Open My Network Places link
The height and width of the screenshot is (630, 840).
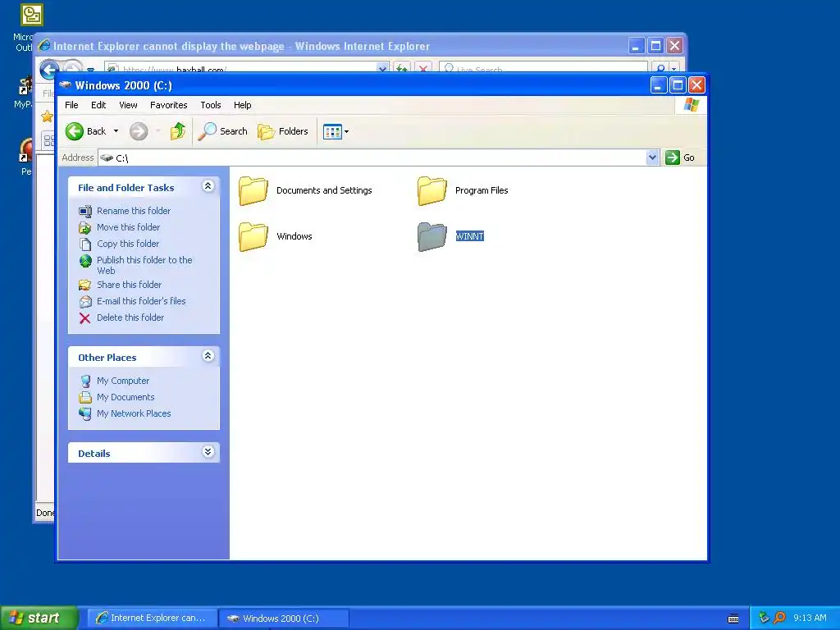(x=134, y=413)
